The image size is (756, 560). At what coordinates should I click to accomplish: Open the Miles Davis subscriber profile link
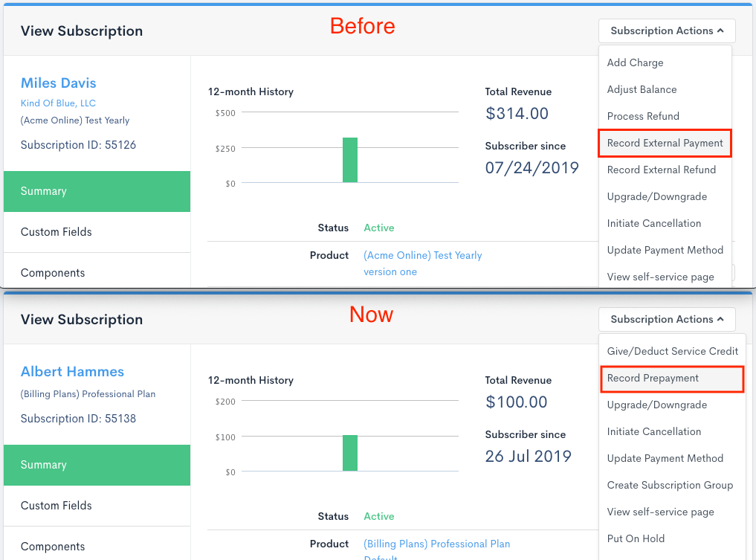coord(58,83)
